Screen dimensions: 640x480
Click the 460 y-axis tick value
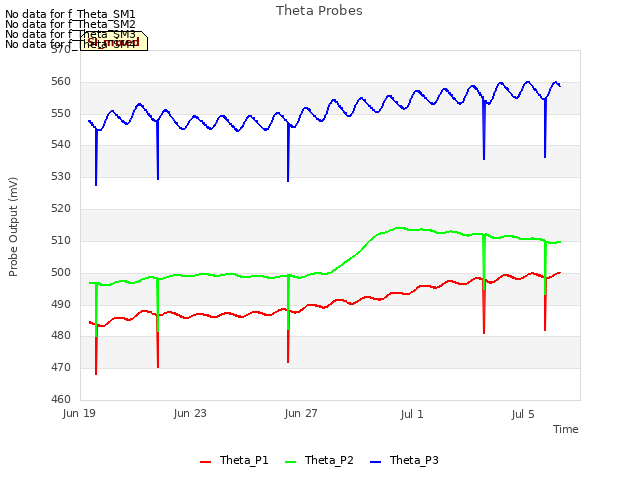[61, 399]
